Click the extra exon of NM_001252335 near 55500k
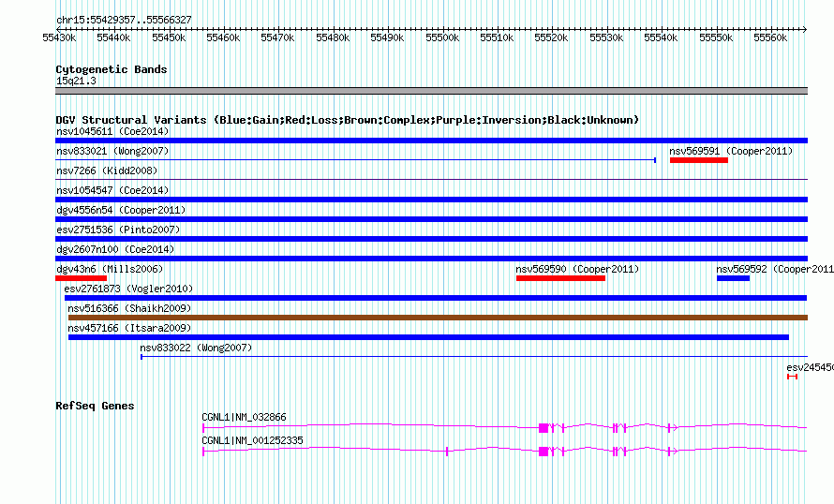The height and width of the screenshot is (504, 834). click(x=447, y=452)
